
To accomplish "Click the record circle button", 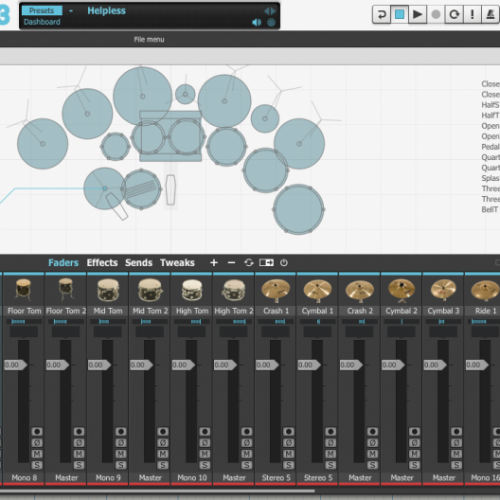I will pos(436,15).
